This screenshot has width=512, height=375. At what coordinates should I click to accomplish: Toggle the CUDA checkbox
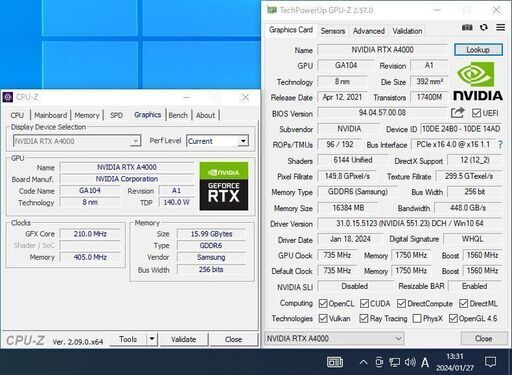click(364, 303)
